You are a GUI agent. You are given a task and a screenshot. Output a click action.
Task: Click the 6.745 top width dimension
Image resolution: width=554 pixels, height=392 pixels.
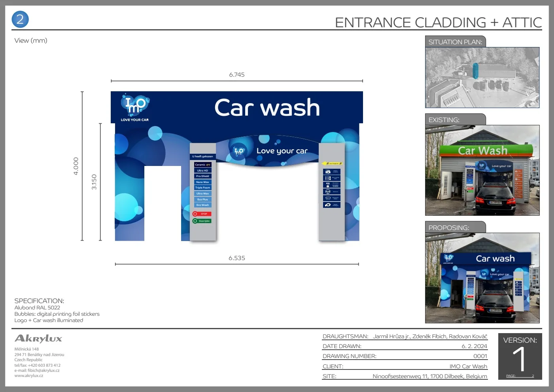pos(236,75)
